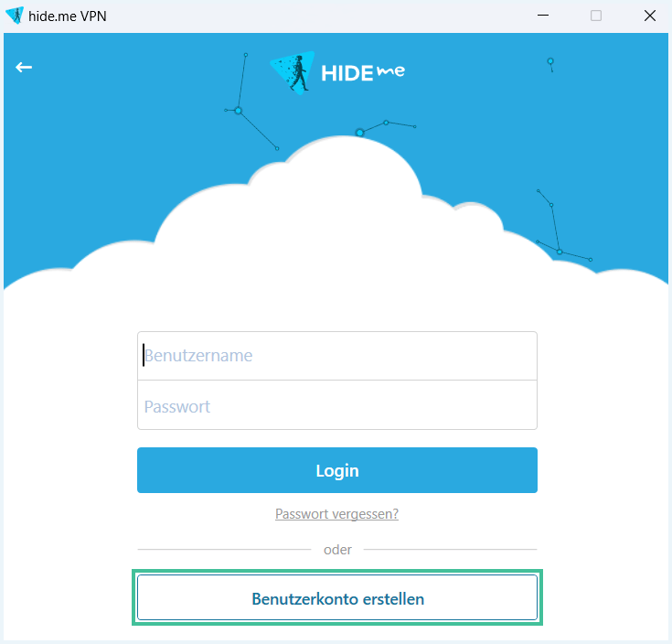The width and height of the screenshot is (672, 644).
Task: Open the Passwort vergessen? link
Action: point(336,514)
